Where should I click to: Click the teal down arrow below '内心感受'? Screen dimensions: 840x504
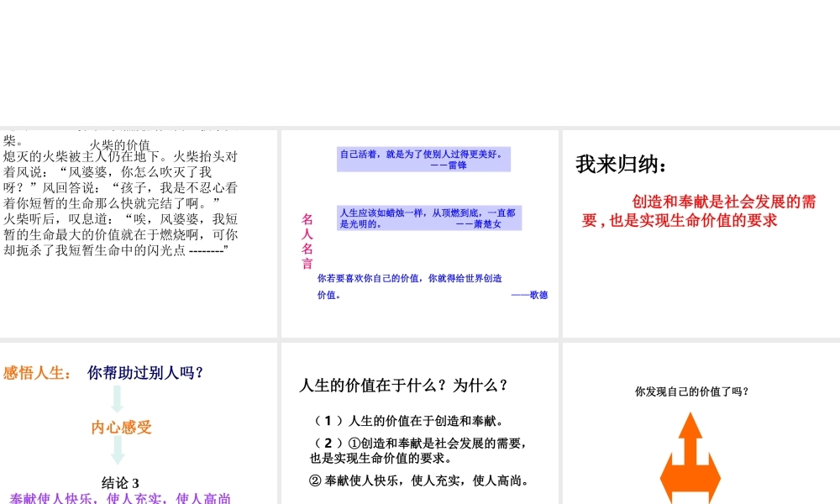[118, 450]
